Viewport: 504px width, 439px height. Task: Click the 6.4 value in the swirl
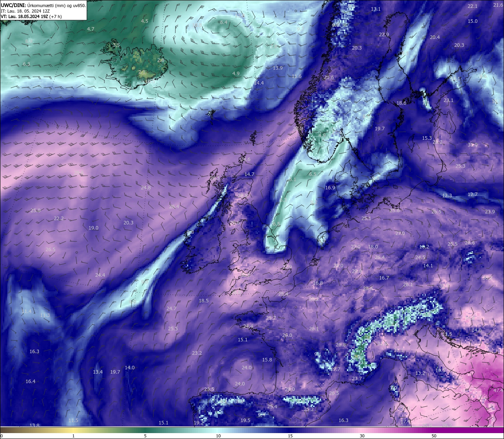[223, 22]
